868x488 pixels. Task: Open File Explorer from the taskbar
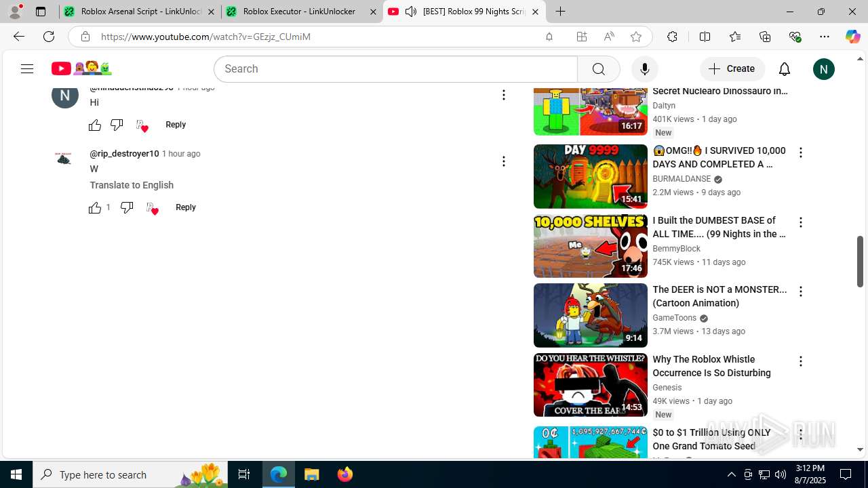(x=312, y=474)
